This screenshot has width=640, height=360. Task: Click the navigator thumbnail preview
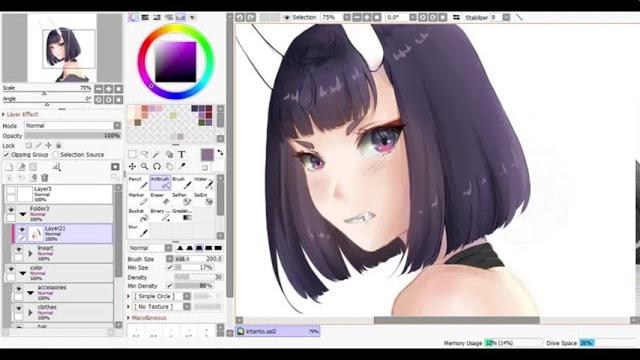[x=62, y=48]
